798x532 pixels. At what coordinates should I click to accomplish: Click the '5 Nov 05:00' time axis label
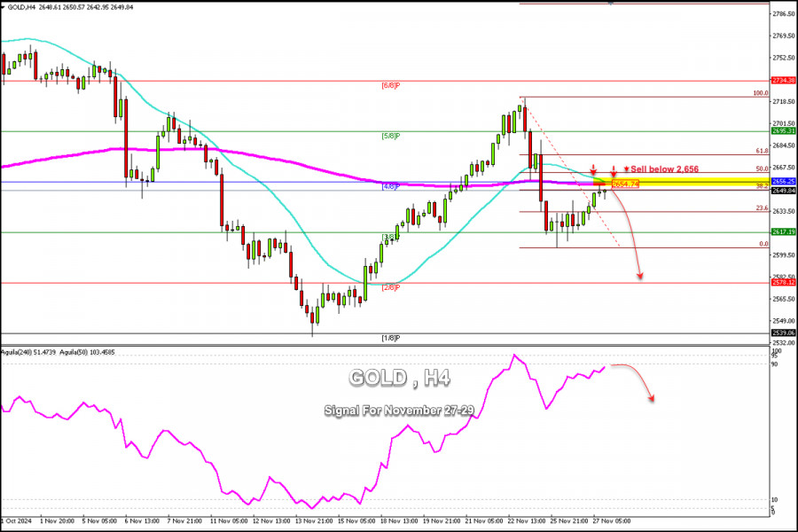[x=99, y=520]
